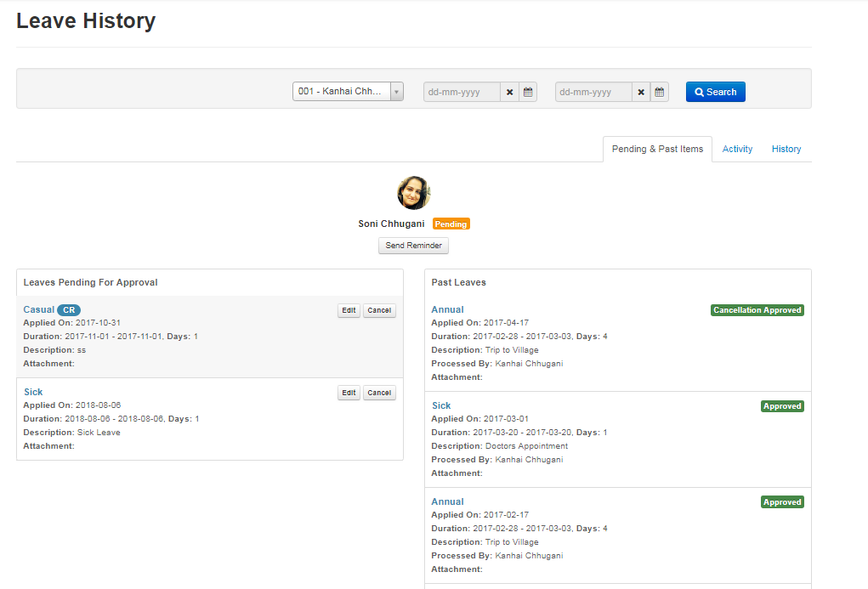Switch to the History tab
The height and width of the screenshot is (589, 868).
tap(786, 149)
